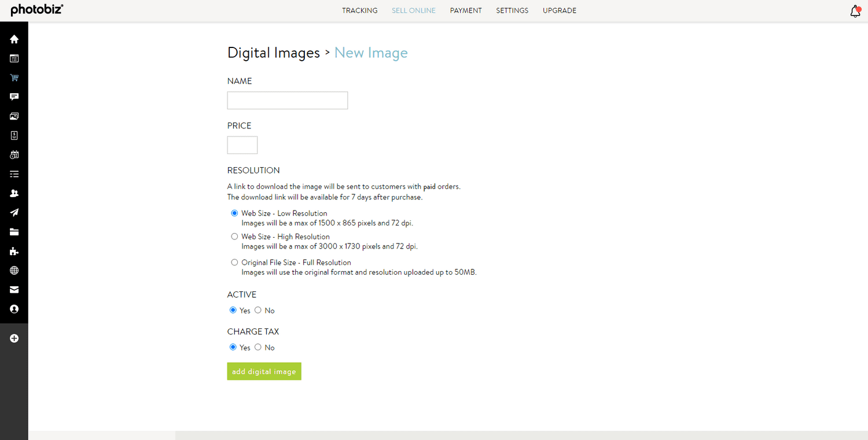Open the chat messages icon in sidebar

[x=14, y=97]
